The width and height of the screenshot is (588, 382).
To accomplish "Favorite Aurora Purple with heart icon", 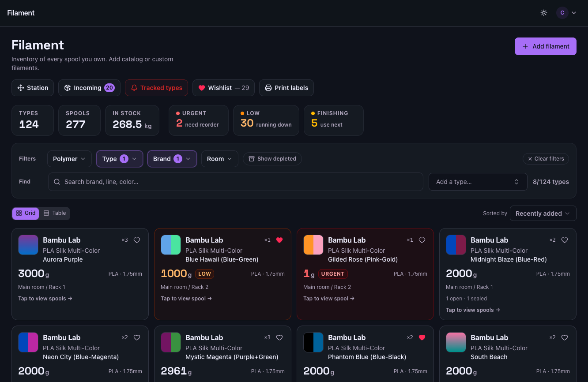I will click(x=137, y=240).
